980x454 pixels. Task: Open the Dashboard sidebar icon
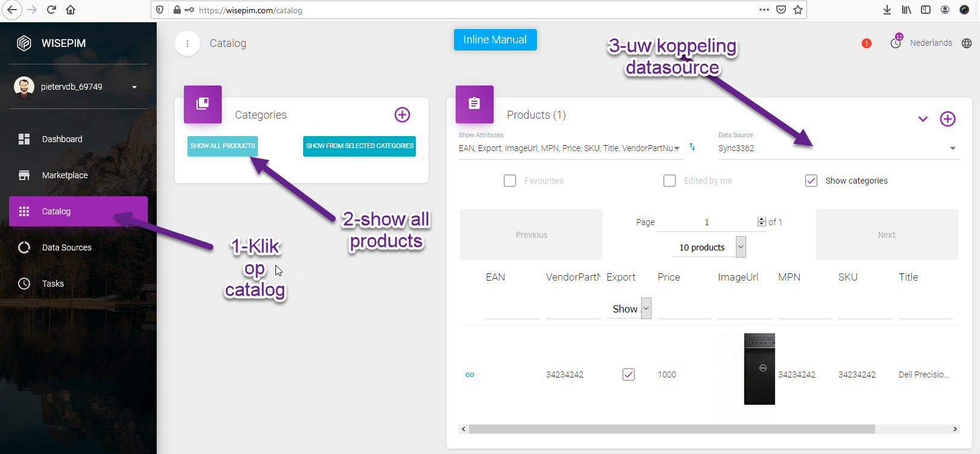[24, 139]
